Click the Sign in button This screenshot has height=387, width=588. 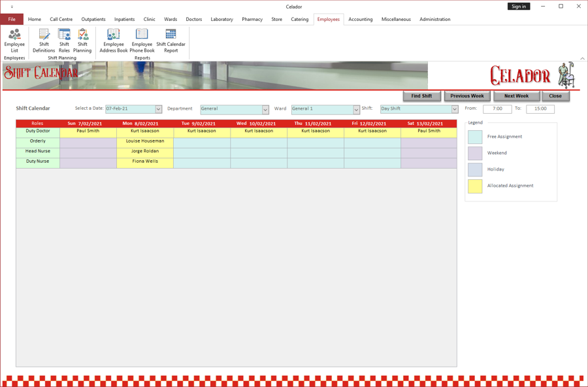click(519, 6)
